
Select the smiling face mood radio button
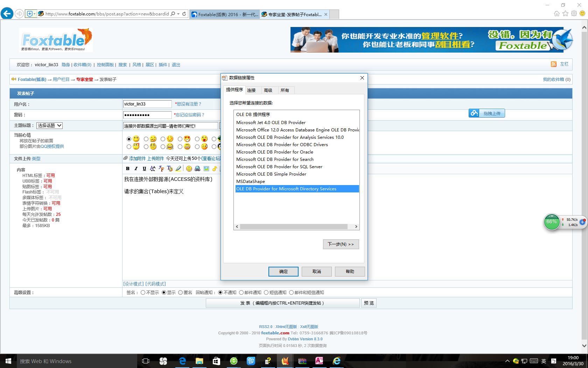click(x=129, y=139)
